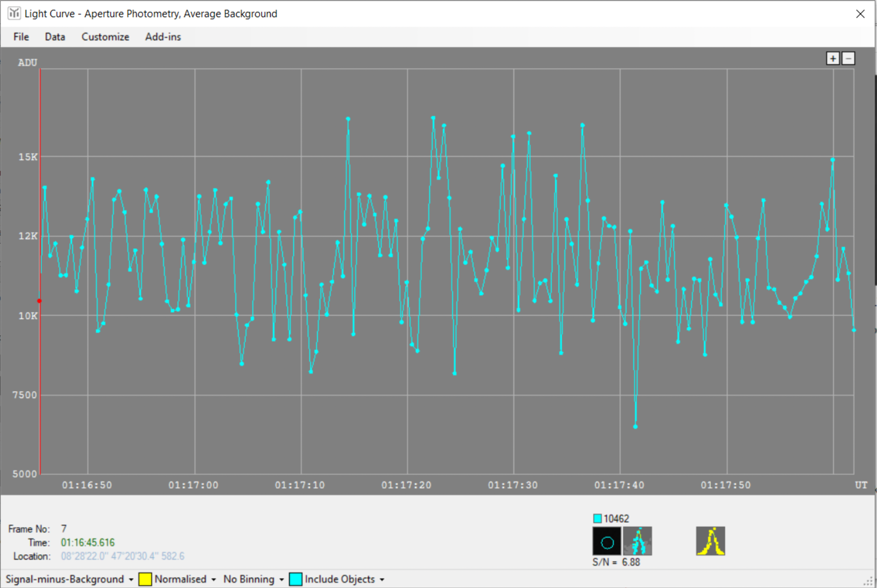Open the Data menu
877x588 pixels.
point(55,37)
